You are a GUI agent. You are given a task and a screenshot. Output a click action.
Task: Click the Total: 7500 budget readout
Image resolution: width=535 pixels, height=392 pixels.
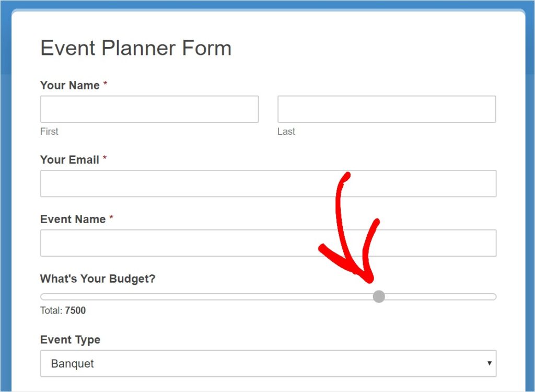click(x=62, y=310)
